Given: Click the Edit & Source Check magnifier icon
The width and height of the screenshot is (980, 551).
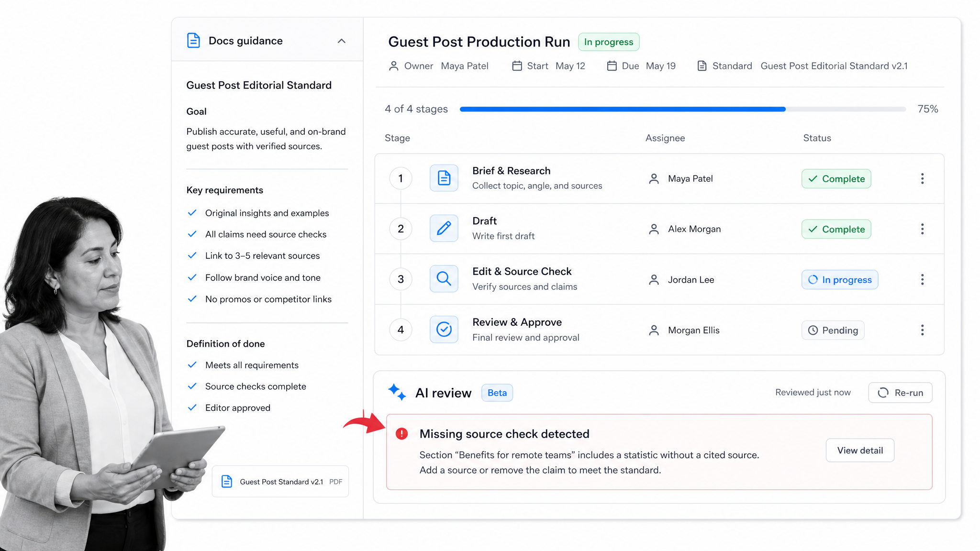Looking at the screenshot, I should click(x=444, y=279).
